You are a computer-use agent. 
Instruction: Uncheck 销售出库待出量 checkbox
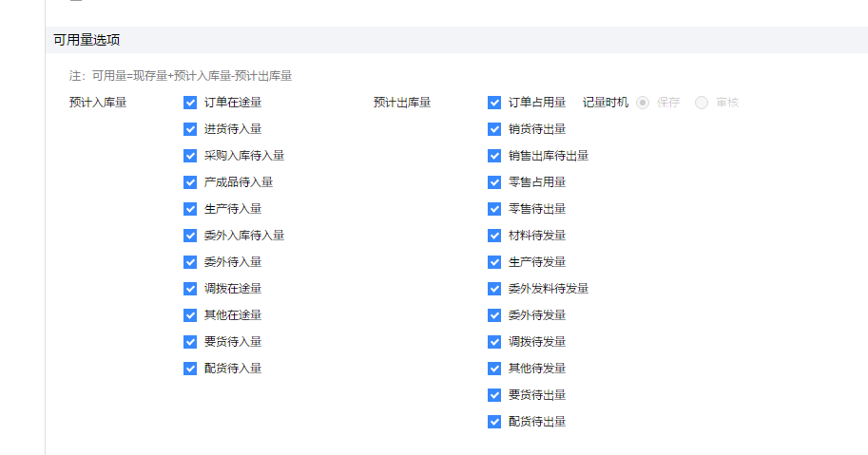[x=494, y=156]
